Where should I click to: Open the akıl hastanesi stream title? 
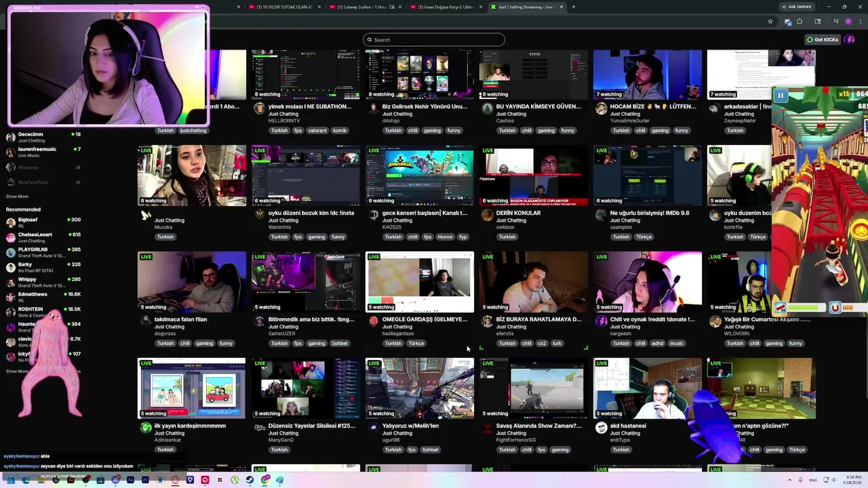point(628,426)
